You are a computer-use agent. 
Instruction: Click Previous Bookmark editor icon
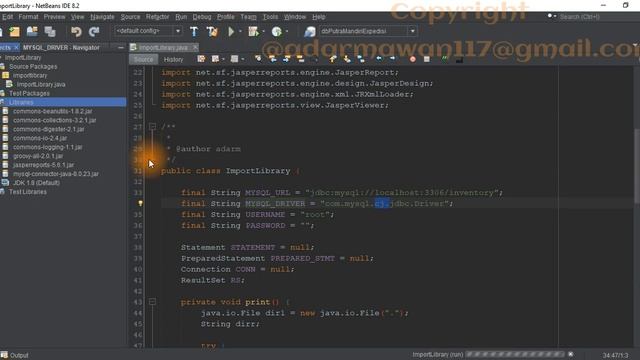pos(333,59)
